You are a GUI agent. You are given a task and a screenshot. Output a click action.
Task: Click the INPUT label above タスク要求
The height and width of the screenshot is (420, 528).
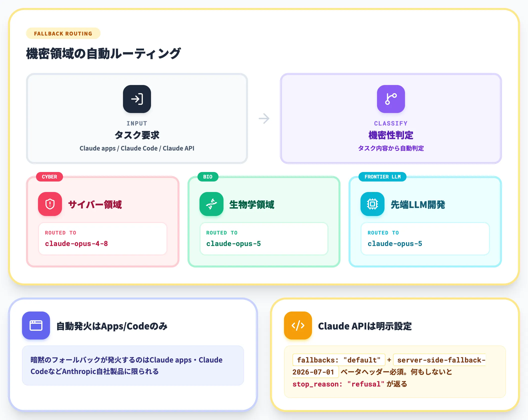point(137,123)
